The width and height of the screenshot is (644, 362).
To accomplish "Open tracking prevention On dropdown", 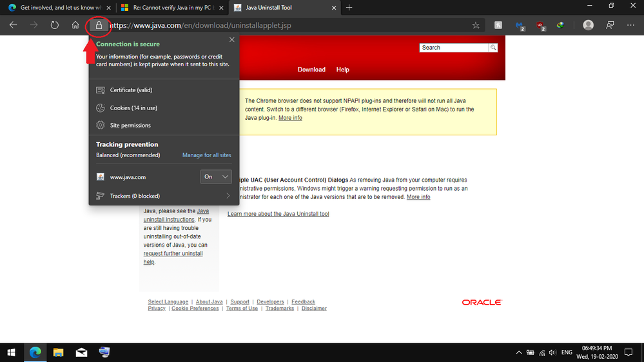I will pos(216,177).
